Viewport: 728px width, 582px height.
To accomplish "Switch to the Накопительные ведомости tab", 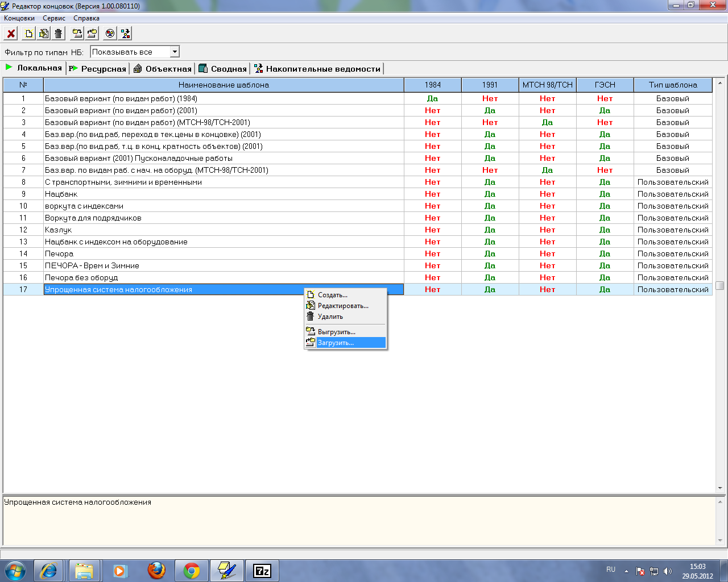I will click(x=317, y=69).
